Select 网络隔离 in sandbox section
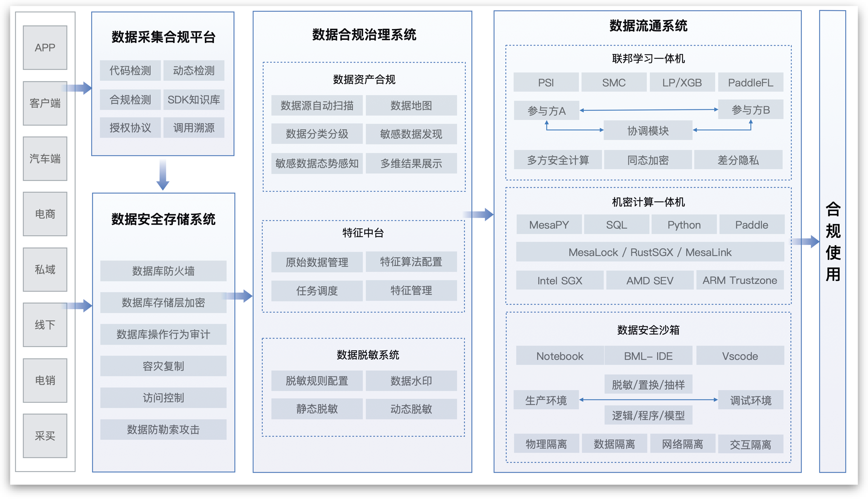The height and width of the screenshot is (499, 868). pos(682,444)
